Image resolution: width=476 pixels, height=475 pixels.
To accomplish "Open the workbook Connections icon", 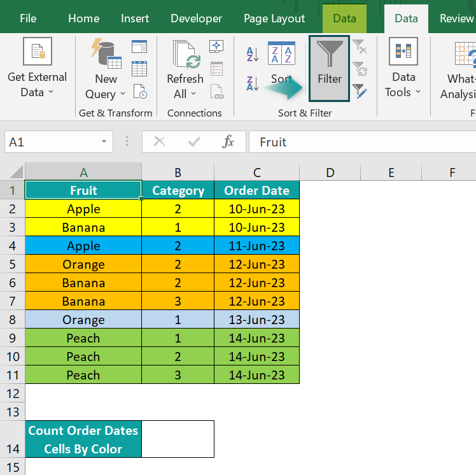I will click(x=216, y=46).
